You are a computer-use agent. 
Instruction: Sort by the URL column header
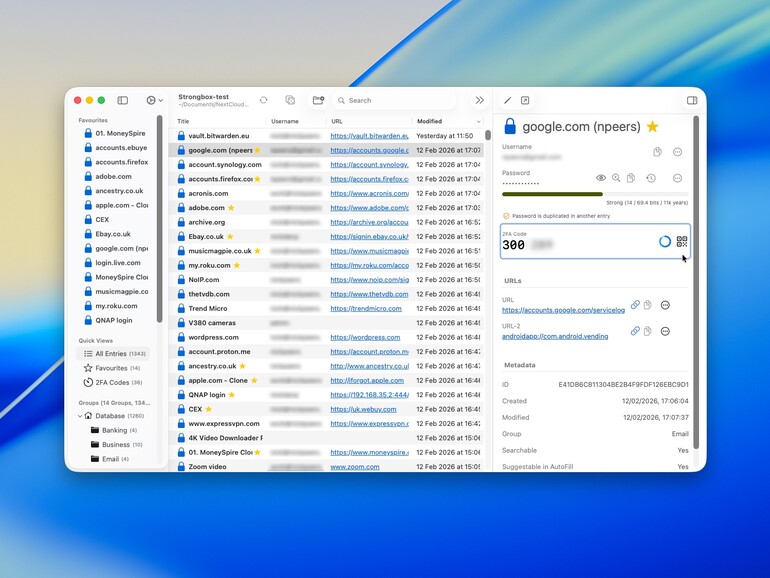coord(337,121)
